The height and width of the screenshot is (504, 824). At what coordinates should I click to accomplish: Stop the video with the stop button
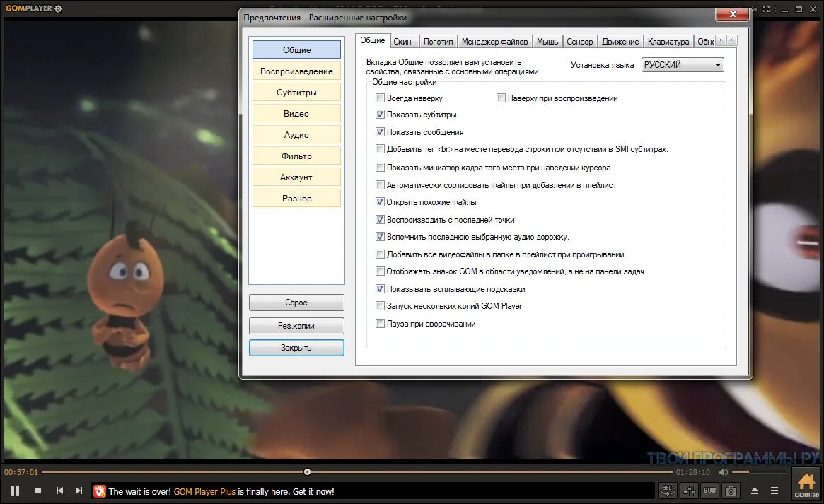37,491
